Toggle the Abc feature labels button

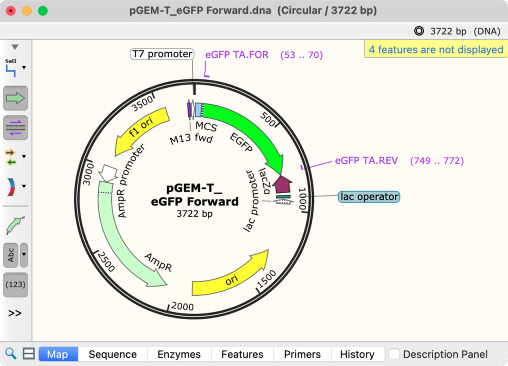point(11,255)
